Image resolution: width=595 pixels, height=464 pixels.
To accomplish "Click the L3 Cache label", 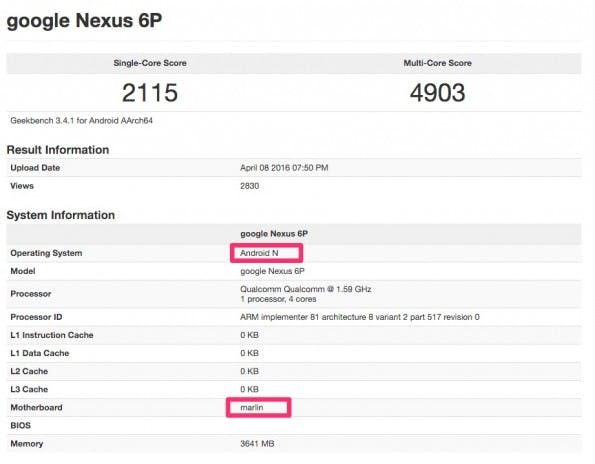I will pyautogui.click(x=29, y=389).
